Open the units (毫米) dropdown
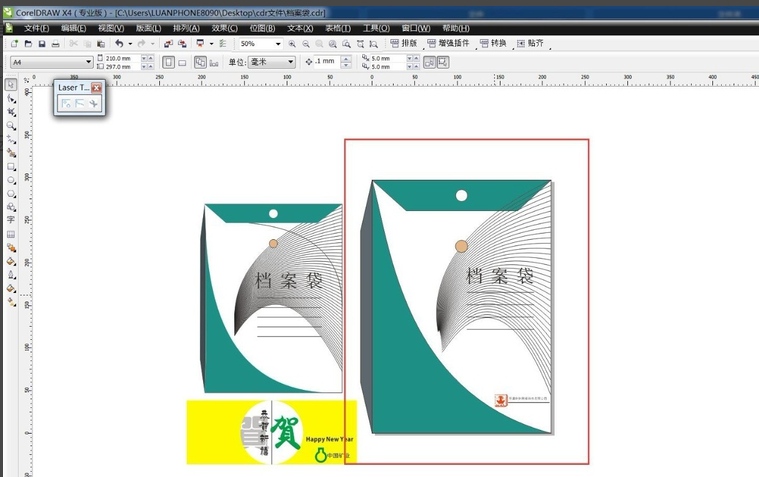Viewport: 759px width, 477px height. point(291,62)
